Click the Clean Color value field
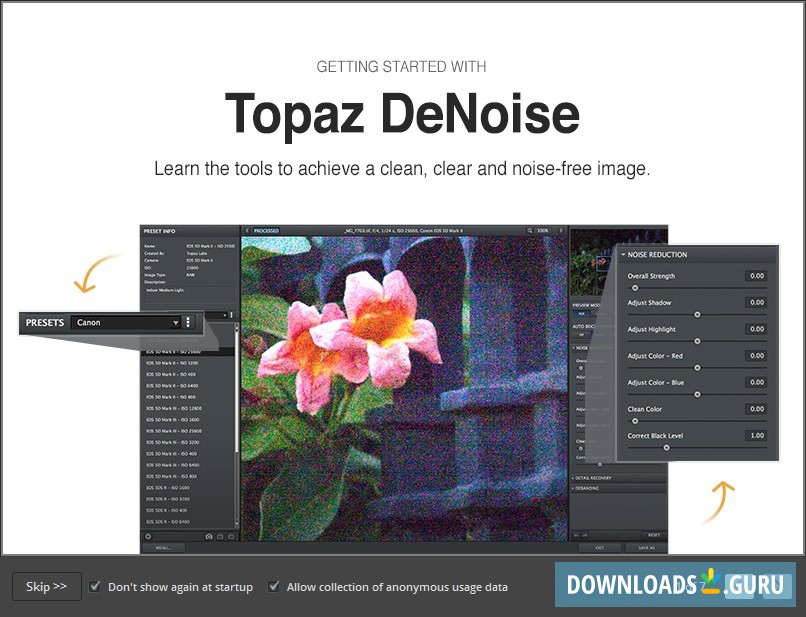 click(756, 409)
